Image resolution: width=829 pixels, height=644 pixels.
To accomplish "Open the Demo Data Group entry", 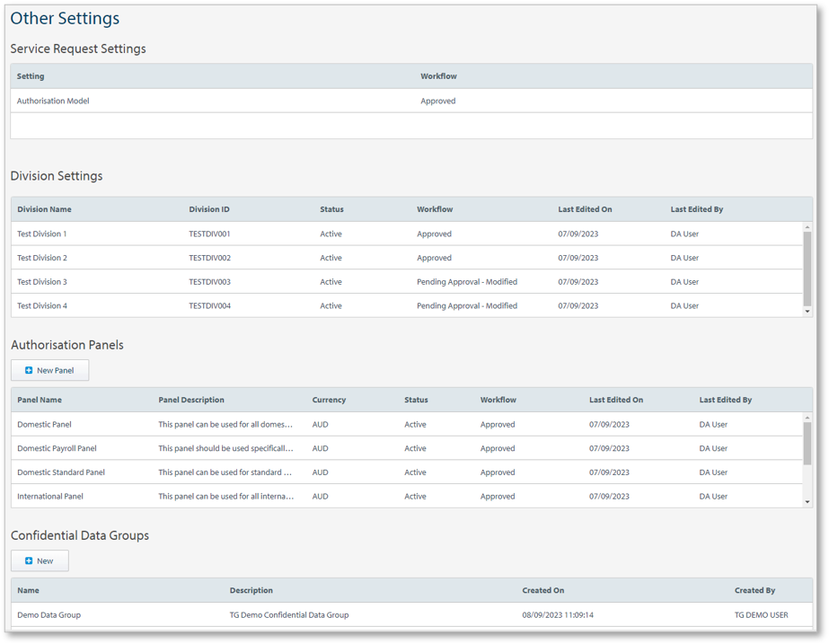I will 49,615.
